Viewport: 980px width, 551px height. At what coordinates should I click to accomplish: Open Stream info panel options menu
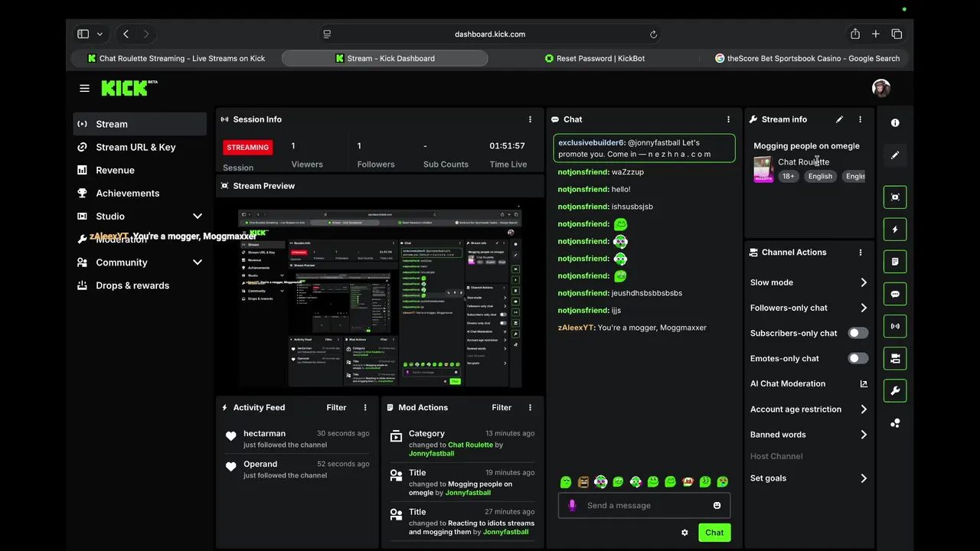pyautogui.click(x=861, y=119)
